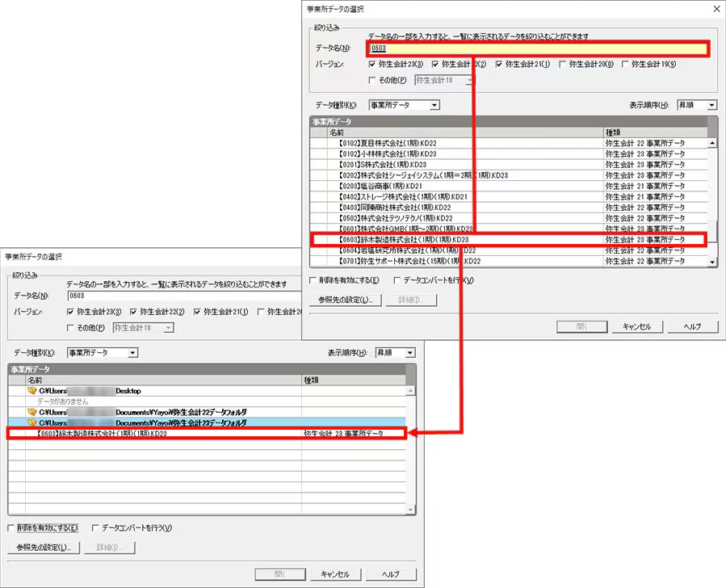Click キャンセル button in lower dialog
726x588 pixels.
click(x=335, y=574)
